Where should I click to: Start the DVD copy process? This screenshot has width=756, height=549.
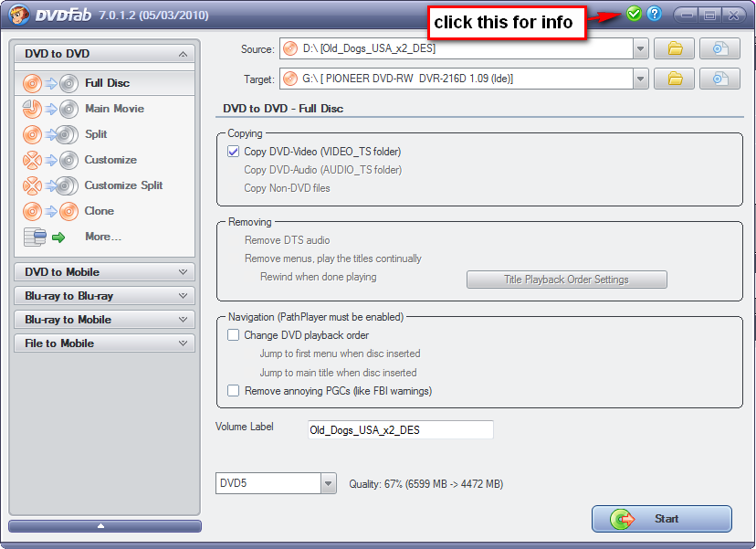click(x=661, y=519)
